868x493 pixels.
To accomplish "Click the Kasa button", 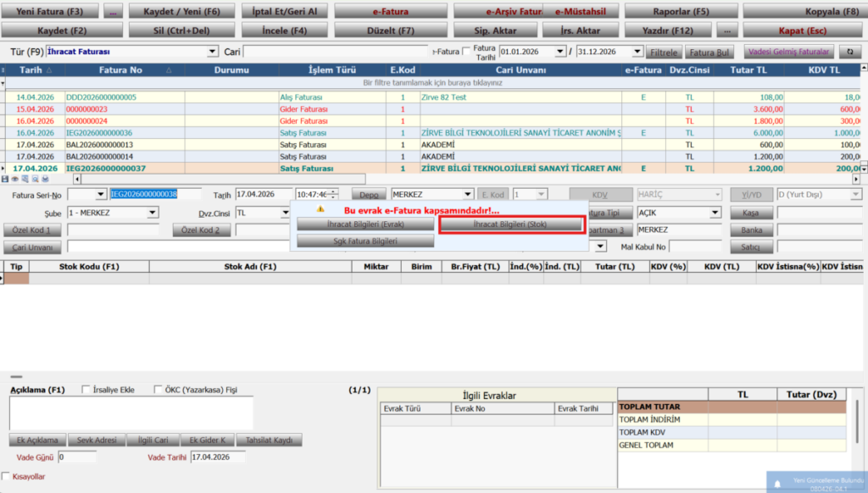I will [751, 213].
